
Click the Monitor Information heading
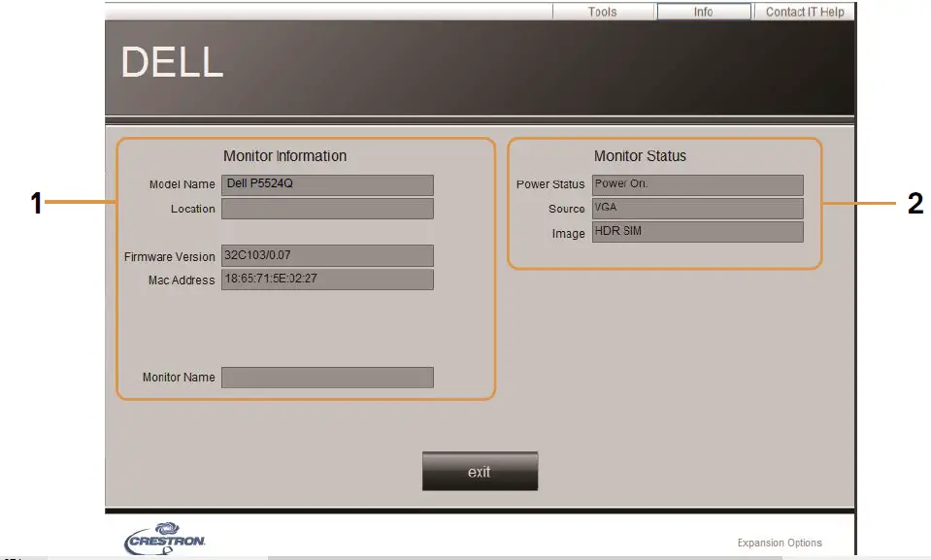(x=284, y=155)
